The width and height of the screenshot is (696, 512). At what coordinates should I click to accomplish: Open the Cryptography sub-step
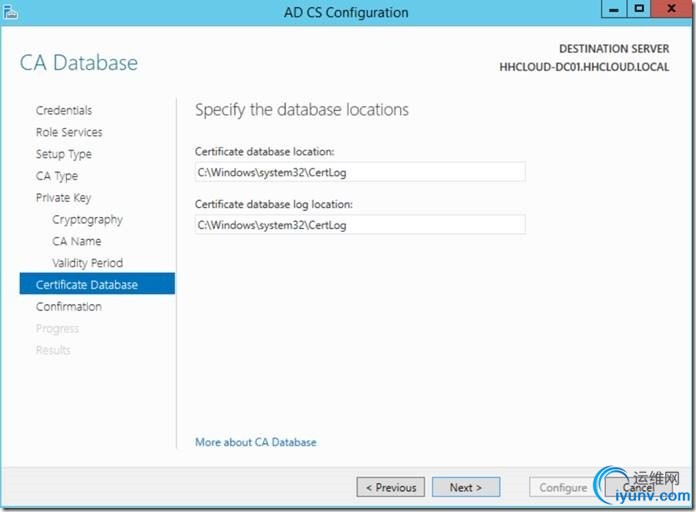pos(88,220)
